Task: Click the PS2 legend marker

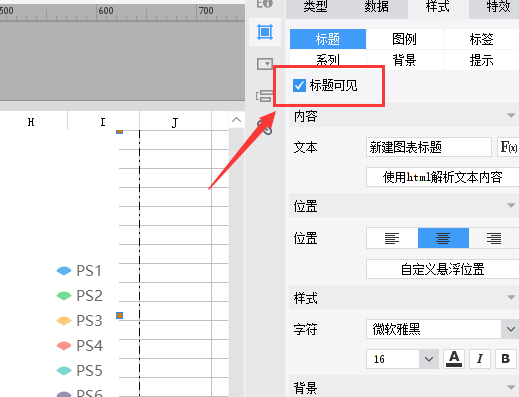Action: pos(64,296)
